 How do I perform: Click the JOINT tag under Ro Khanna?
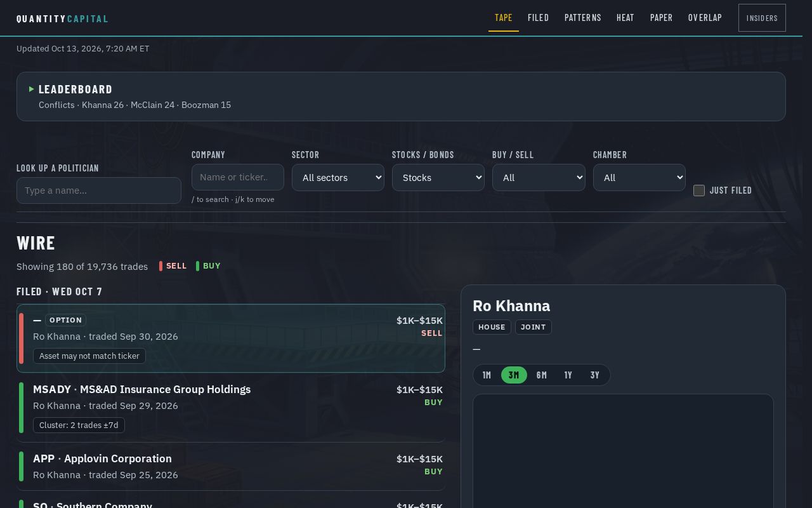534,327
